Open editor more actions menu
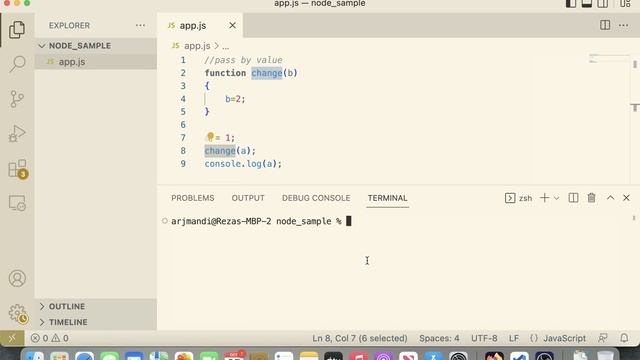640x360 pixels. [x=623, y=25]
